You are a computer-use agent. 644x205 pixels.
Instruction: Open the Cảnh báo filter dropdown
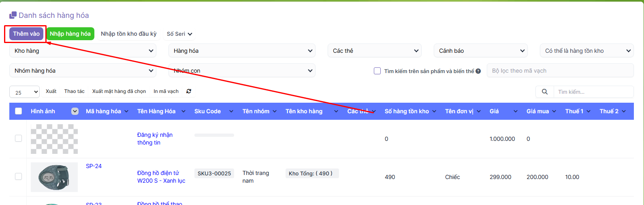pos(480,51)
